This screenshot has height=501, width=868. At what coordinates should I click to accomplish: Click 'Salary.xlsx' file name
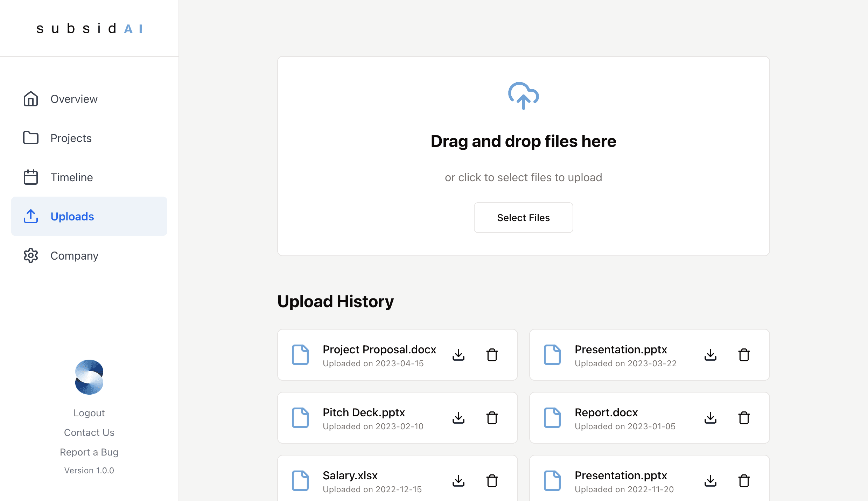(x=350, y=475)
